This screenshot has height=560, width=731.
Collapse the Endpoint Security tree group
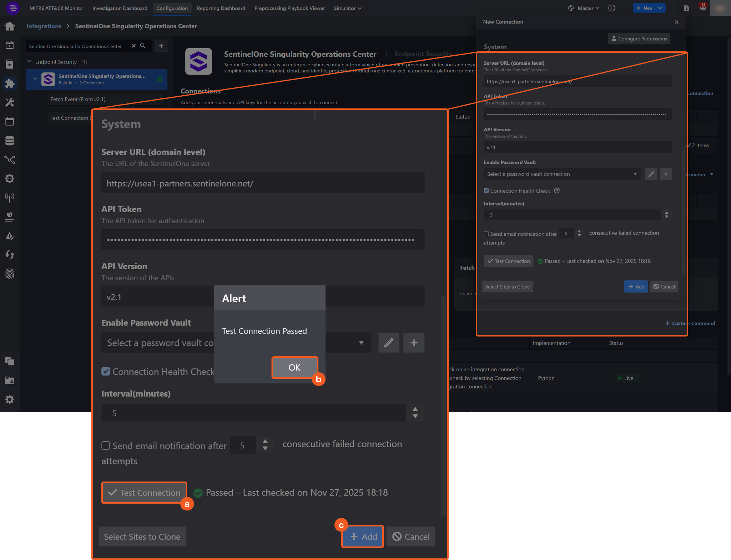29,62
